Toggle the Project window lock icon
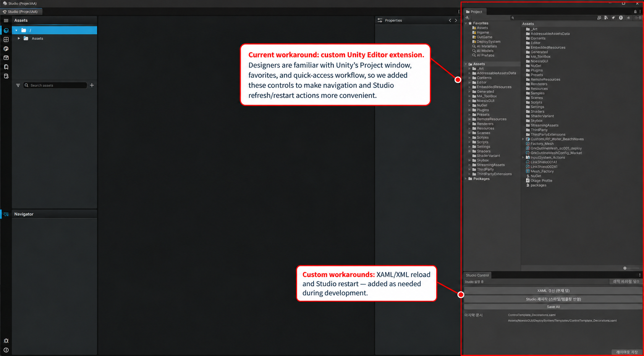644x356 pixels. 636,12
